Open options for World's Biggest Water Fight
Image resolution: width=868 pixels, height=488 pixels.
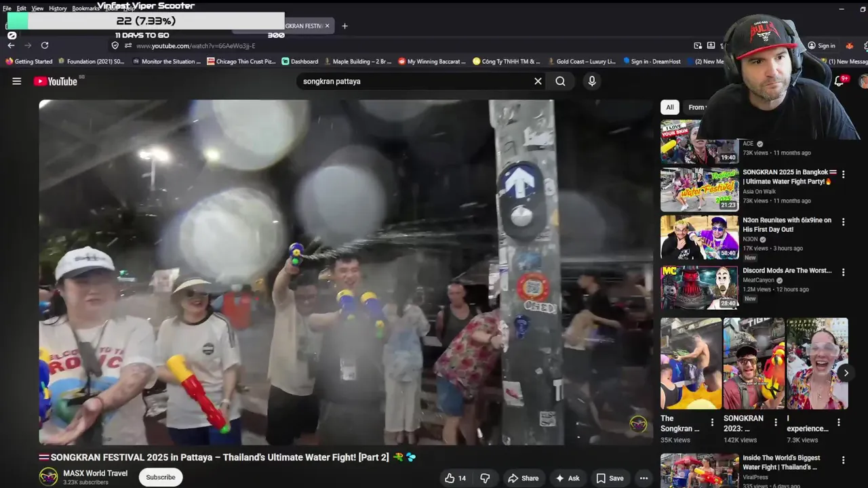(x=843, y=460)
